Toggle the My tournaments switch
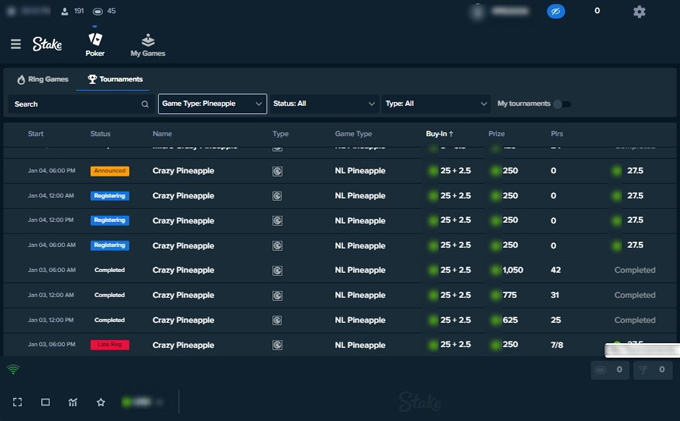The width and height of the screenshot is (680, 421). pos(563,104)
